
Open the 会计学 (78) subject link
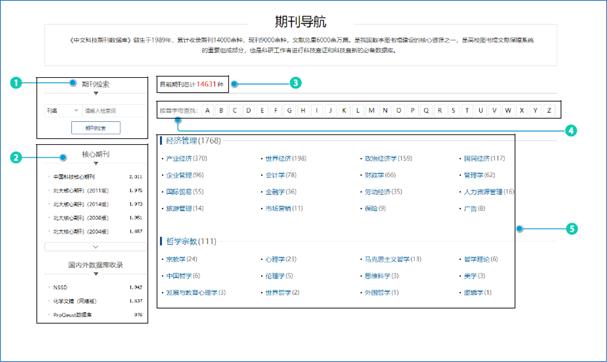(281, 175)
